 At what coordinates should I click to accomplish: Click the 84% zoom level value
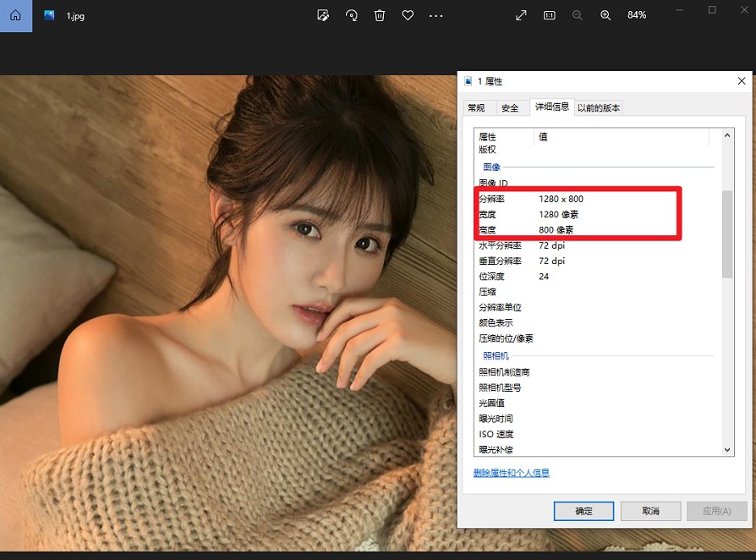[637, 15]
